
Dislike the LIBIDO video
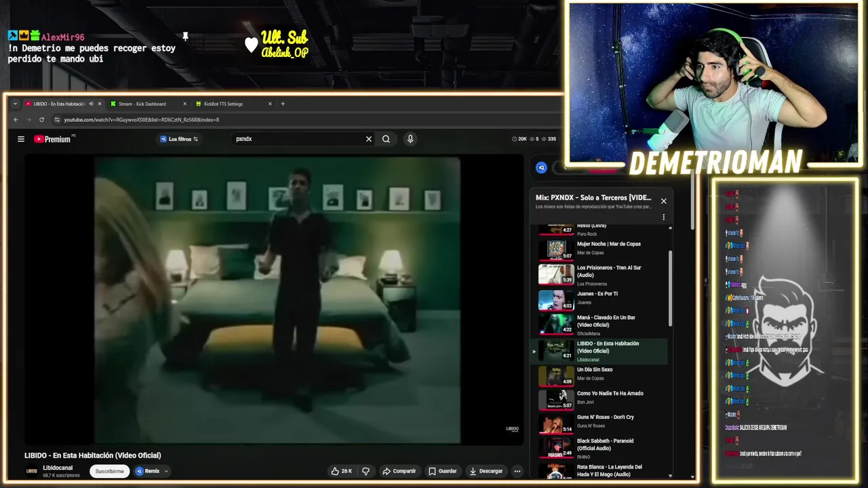(366, 471)
